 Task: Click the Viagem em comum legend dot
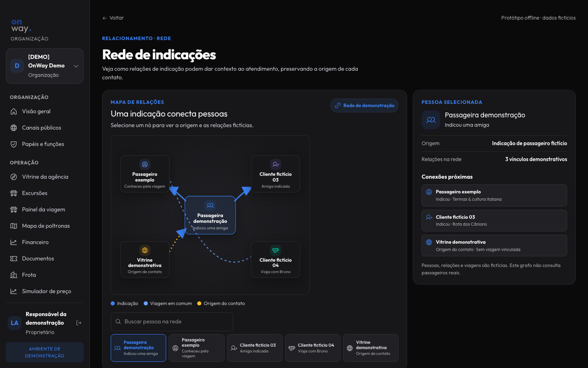click(x=146, y=303)
